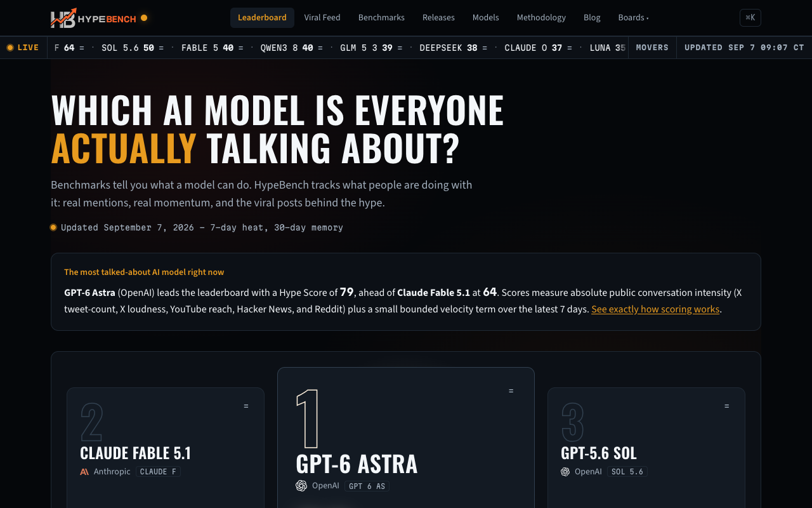Click the orange dot beside the updated date
This screenshot has width=812, height=508.
(53, 227)
